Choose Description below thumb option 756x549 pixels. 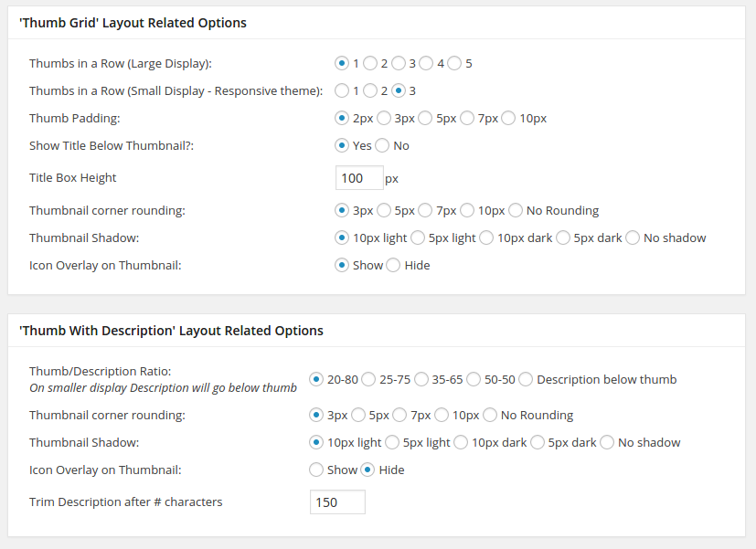tap(526, 380)
